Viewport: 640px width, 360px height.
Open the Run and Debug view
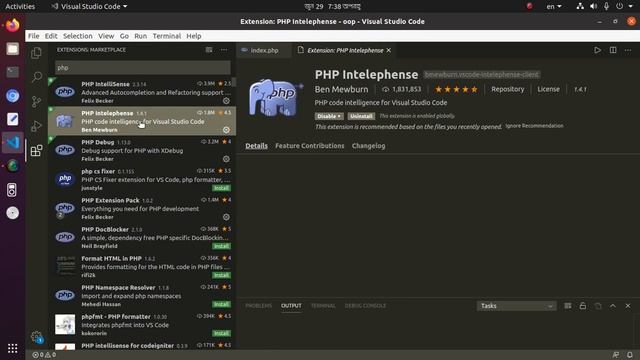click(x=36, y=126)
